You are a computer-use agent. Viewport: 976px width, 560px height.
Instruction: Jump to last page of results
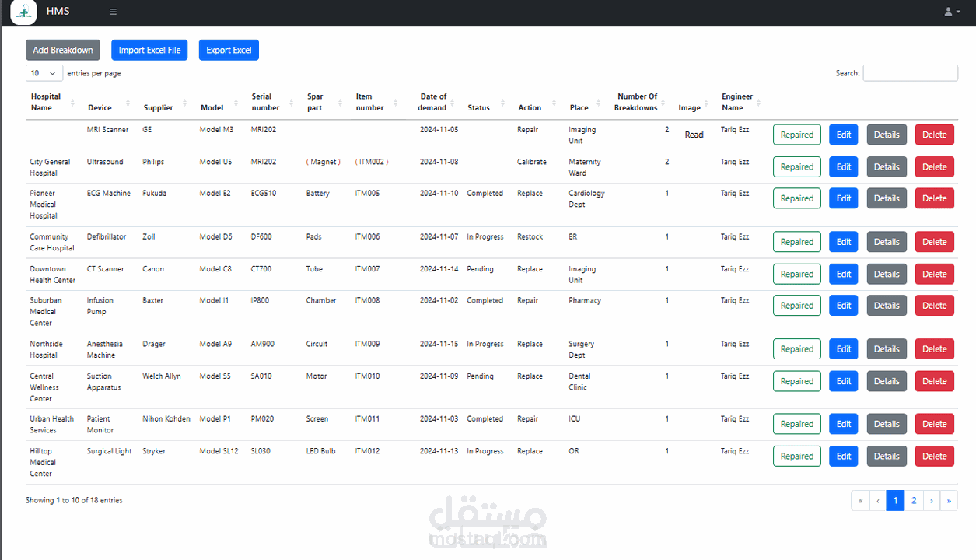coord(949,501)
